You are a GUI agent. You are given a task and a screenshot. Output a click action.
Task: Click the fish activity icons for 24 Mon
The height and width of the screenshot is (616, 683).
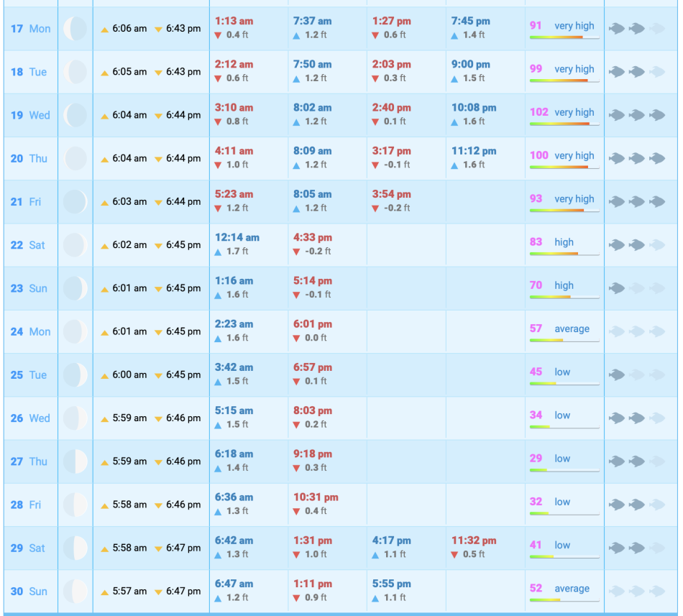point(636,331)
